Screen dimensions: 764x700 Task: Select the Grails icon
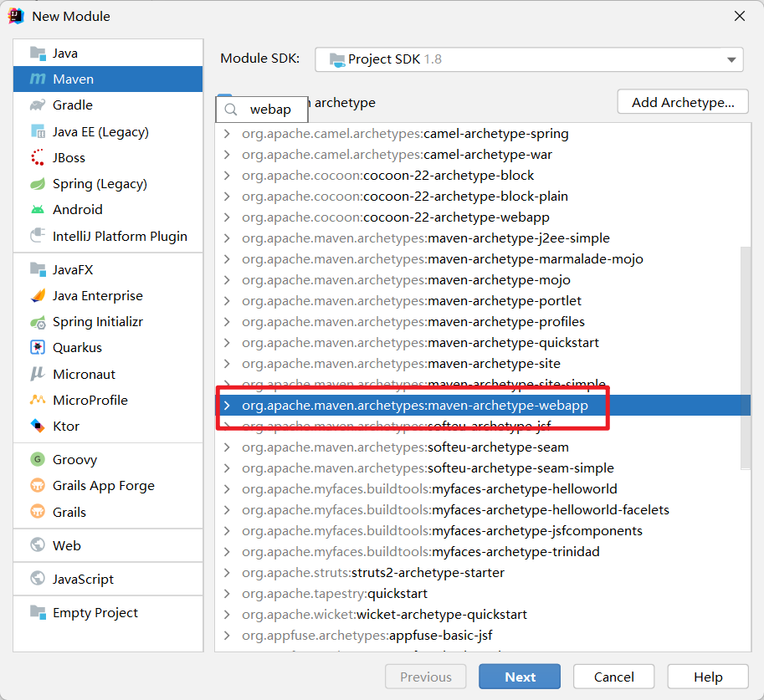coord(38,512)
